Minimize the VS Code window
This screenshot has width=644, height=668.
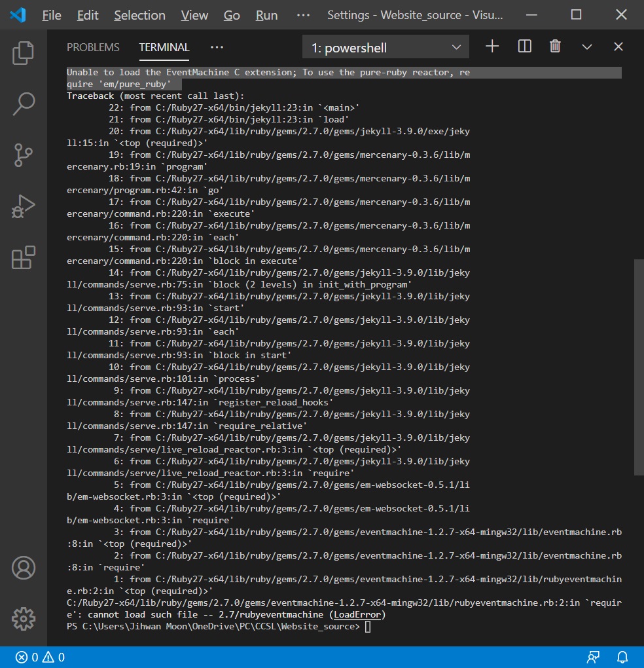(x=531, y=15)
